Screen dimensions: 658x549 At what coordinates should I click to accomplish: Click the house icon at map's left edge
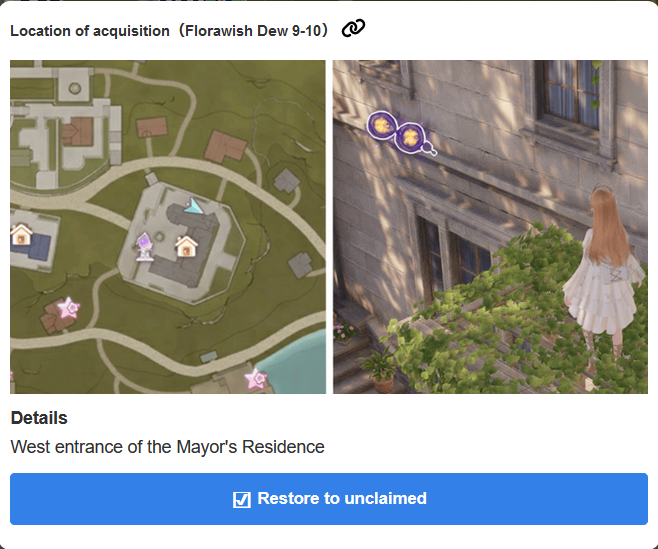[x=22, y=235]
